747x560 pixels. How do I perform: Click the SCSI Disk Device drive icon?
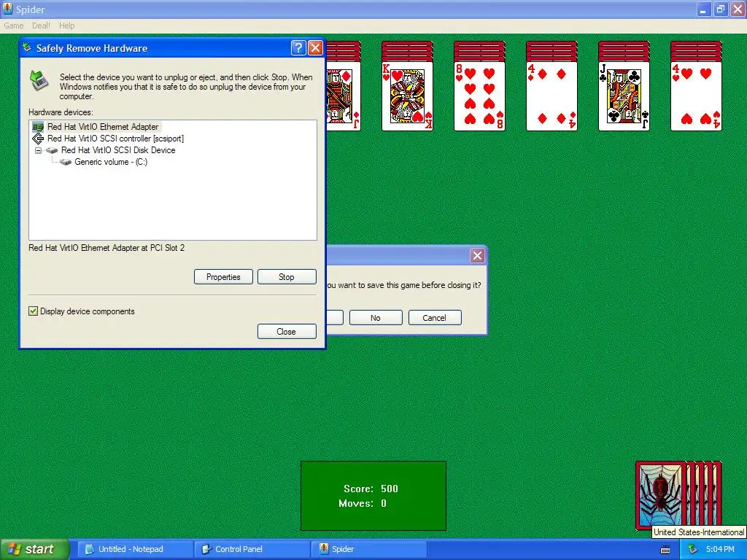coord(52,150)
